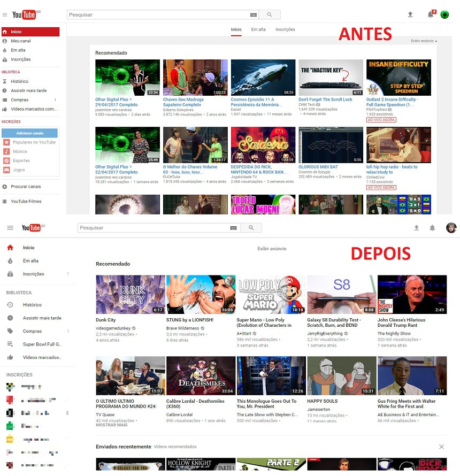Open profile photo avatar in new header
Image resolution: width=460 pixels, height=476 pixels.
(451, 228)
